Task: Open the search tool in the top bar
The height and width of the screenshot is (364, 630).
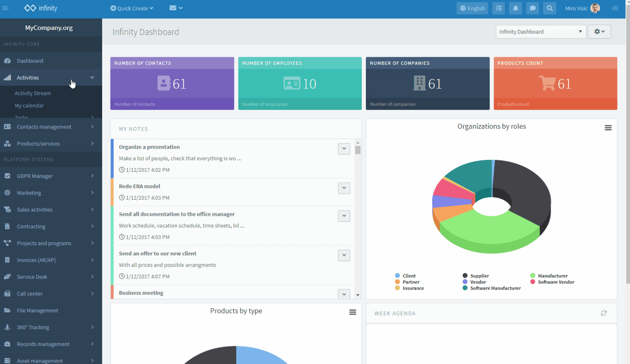Action: tap(549, 8)
